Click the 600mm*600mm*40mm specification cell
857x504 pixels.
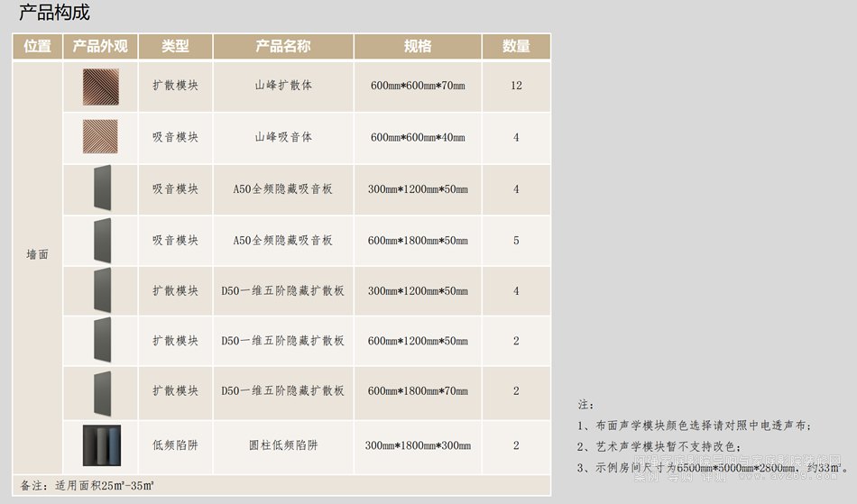point(418,138)
